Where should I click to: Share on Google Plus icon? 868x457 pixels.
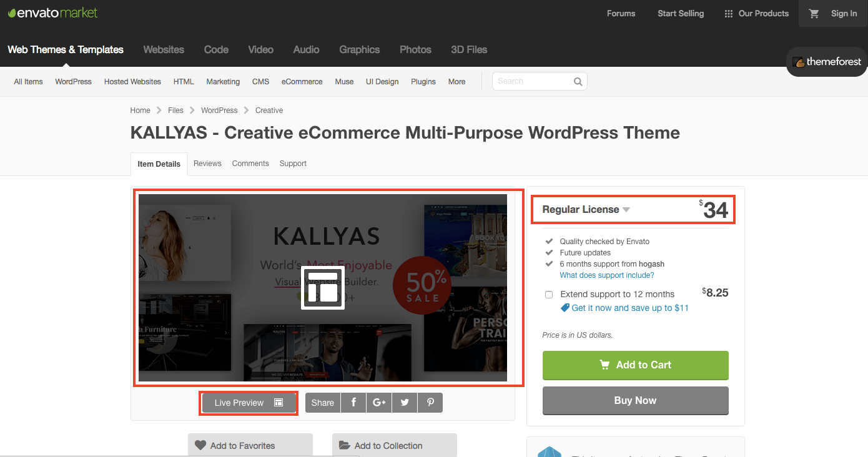pyautogui.click(x=379, y=403)
